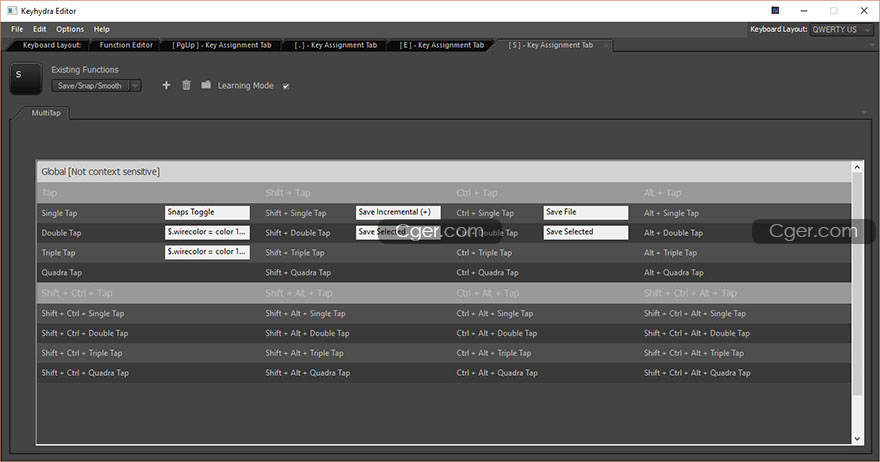Click the Snaps Toggle field for Single Tap
This screenshot has width=880, height=462.
tap(207, 212)
